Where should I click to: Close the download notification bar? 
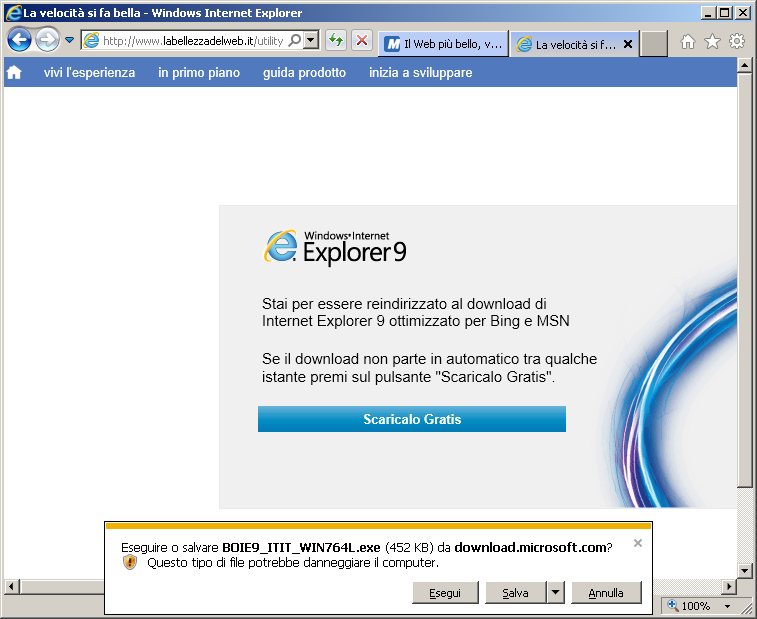(x=637, y=543)
